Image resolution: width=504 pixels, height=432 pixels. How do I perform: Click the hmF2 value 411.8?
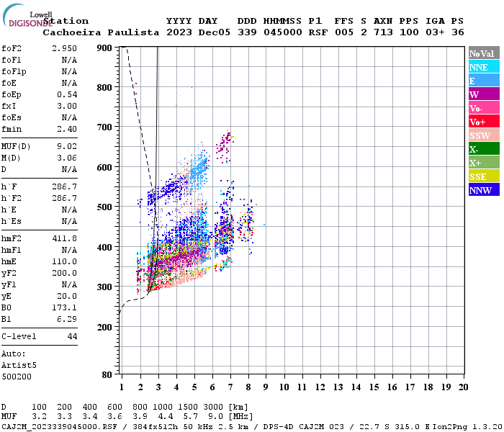pos(64,238)
